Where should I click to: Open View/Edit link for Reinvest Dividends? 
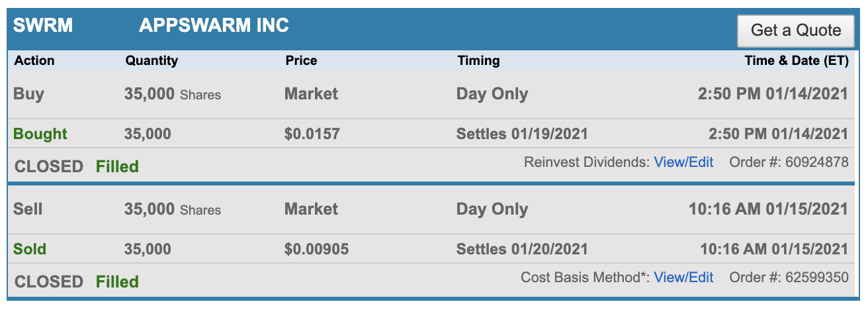pyautogui.click(x=683, y=162)
